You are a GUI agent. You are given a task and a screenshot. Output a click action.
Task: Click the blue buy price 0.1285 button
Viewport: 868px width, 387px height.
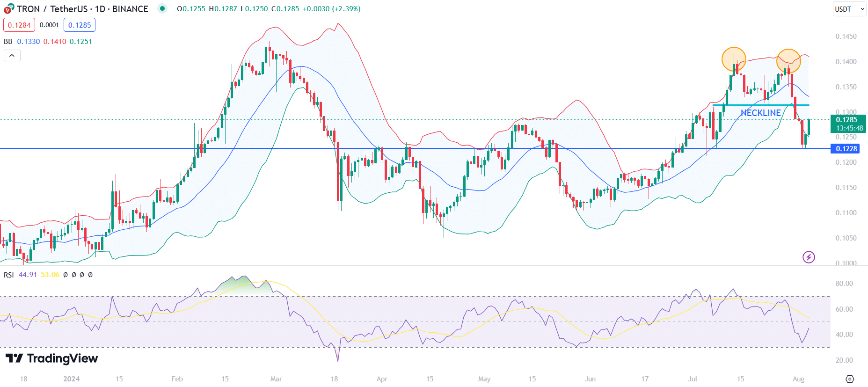[x=80, y=25]
